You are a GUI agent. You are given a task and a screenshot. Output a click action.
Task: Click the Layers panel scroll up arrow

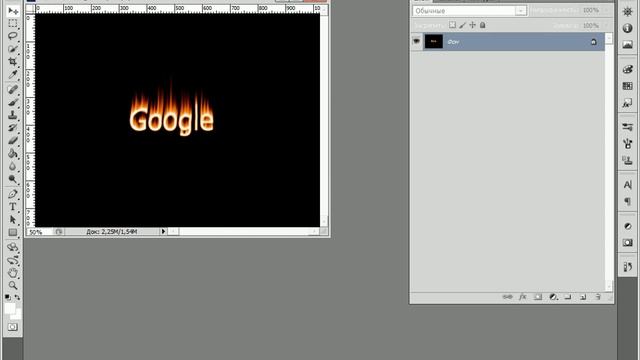[609, 38]
